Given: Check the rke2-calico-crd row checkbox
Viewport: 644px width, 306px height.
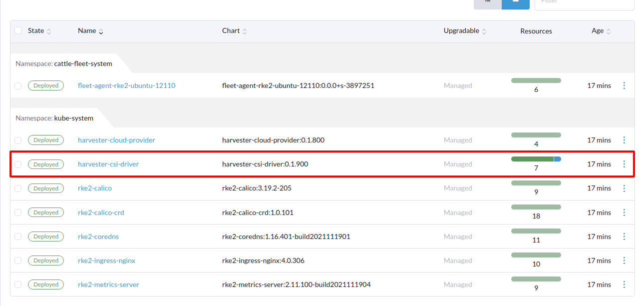Looking at the screenshot, I should [18, 212].
